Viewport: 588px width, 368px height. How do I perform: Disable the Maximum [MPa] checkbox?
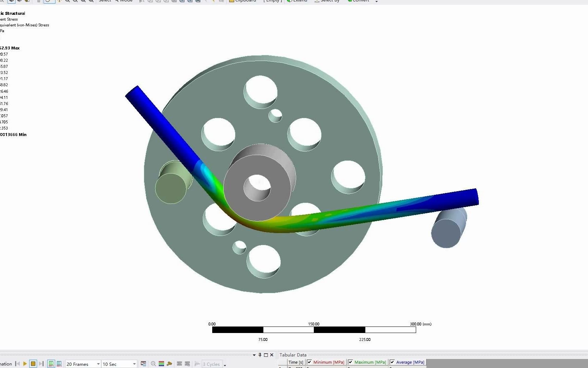point(351,362)
